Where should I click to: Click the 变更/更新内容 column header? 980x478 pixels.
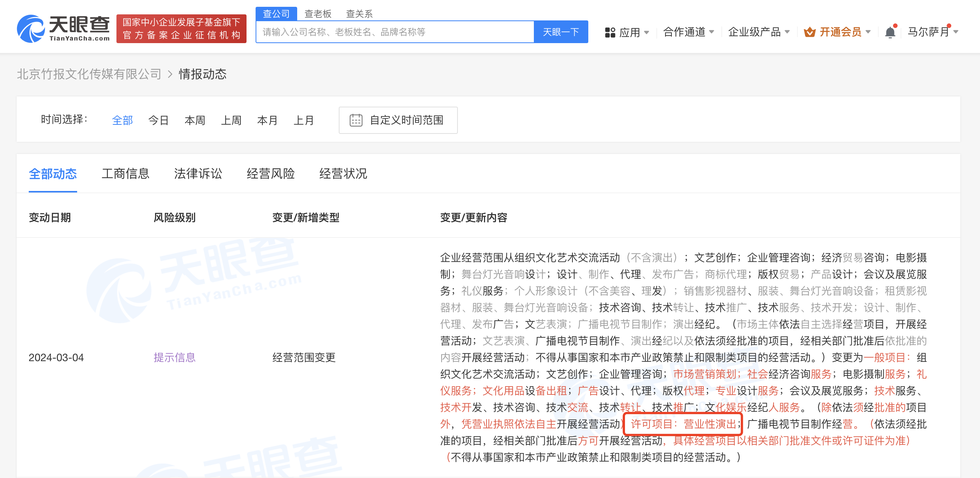[x=474, y=218]
